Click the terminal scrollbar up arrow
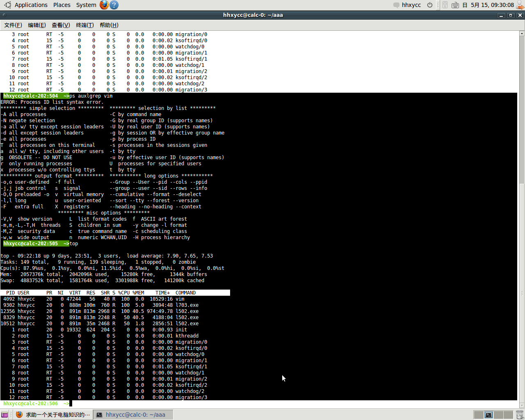The height and width of the screenshot is (420, 525). click(522, 34)
